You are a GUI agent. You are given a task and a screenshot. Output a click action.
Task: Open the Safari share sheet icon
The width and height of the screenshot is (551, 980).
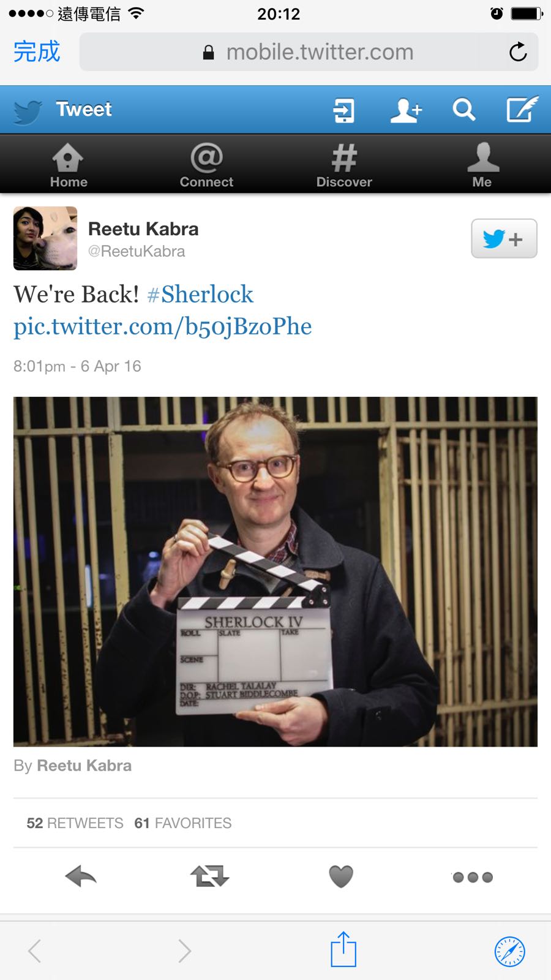[x=343, y=949]
